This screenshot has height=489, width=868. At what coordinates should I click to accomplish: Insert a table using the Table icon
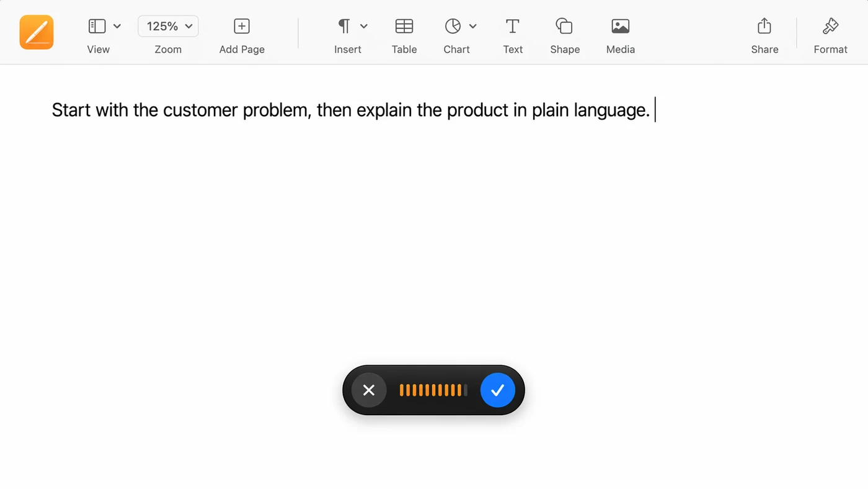[x=404, y=26]
